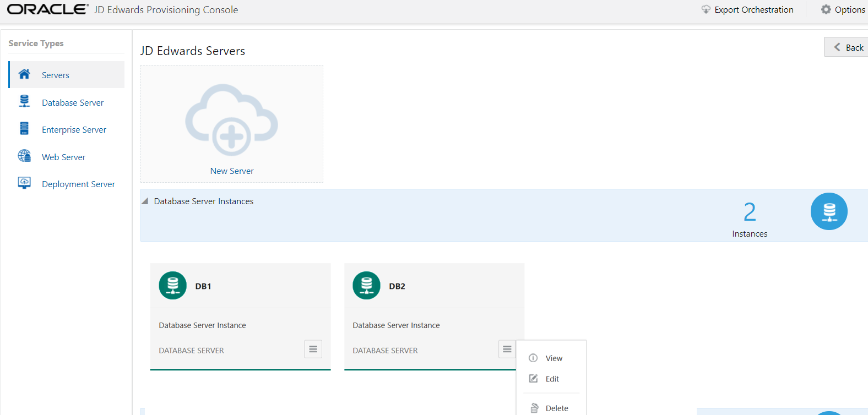This screenshot has height=415, width=868.
Task: Click the Instances label under count
Action: coord(750,234)
